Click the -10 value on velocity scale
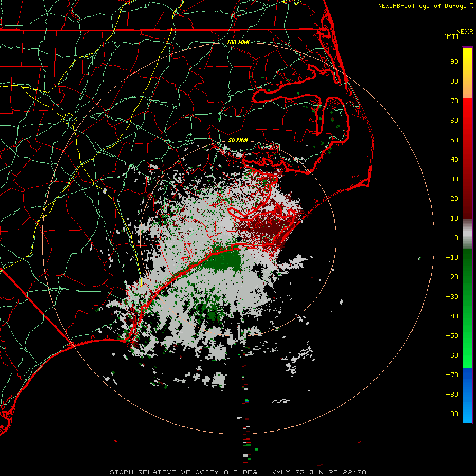The height and width of the screenshot is (476, 476). pos(452,258)
